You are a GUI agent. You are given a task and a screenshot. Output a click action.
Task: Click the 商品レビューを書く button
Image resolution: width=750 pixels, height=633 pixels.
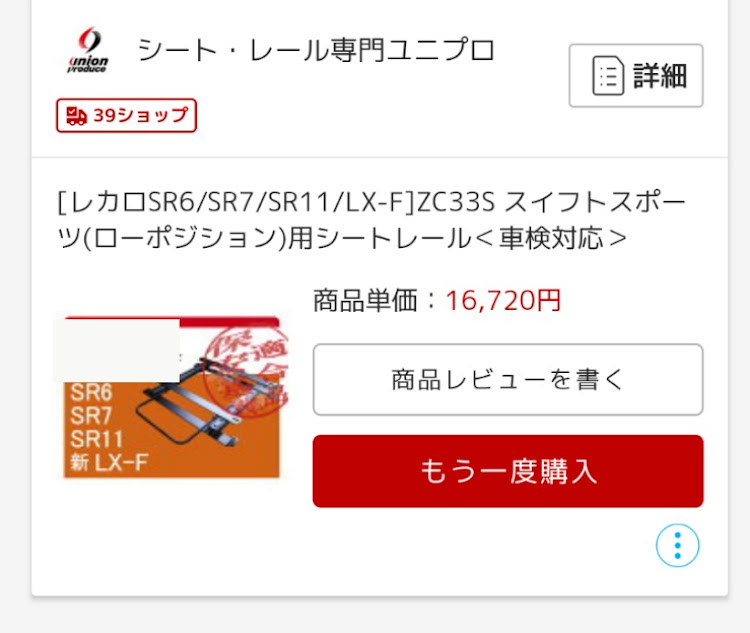coord(508,379)
